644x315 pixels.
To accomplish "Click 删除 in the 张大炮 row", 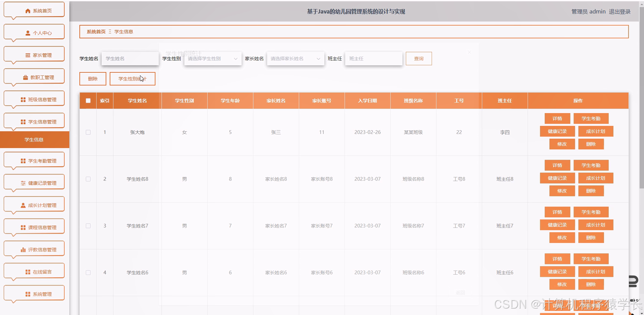I will [591, 144].
